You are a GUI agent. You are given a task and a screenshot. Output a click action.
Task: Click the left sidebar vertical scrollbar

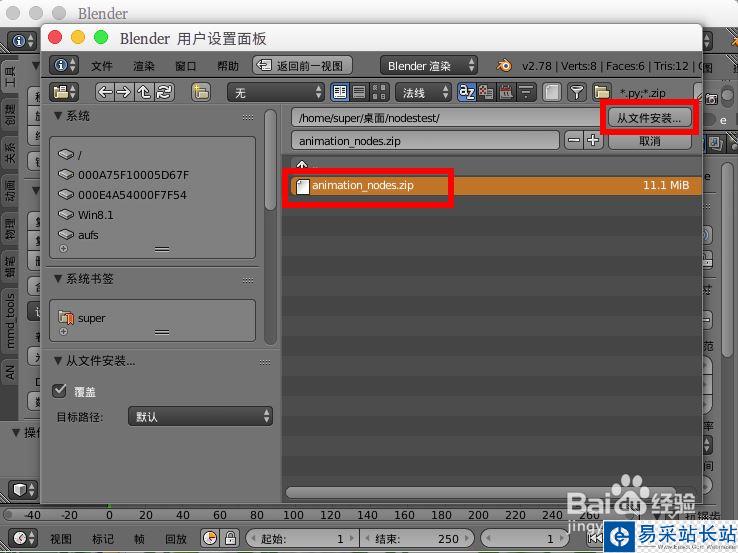[x=270, y=160]
